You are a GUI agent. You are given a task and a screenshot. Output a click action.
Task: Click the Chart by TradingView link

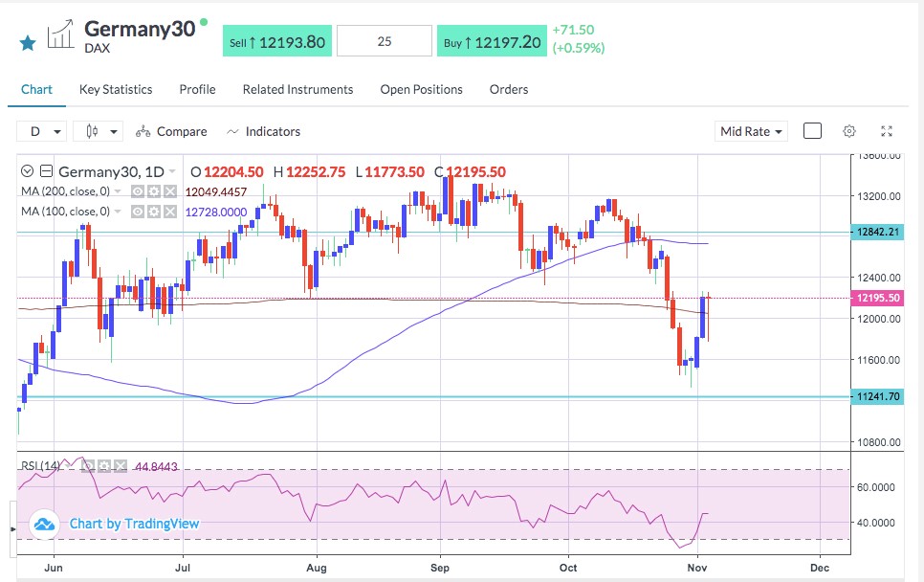pos(134,524)
